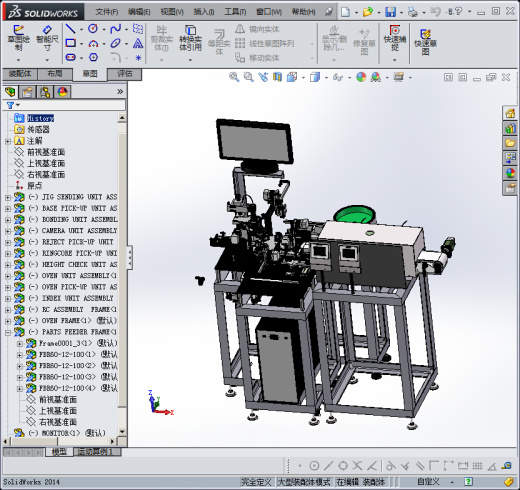Select the Spline sketch tool

pyautogui.click(x=115, y=29)
